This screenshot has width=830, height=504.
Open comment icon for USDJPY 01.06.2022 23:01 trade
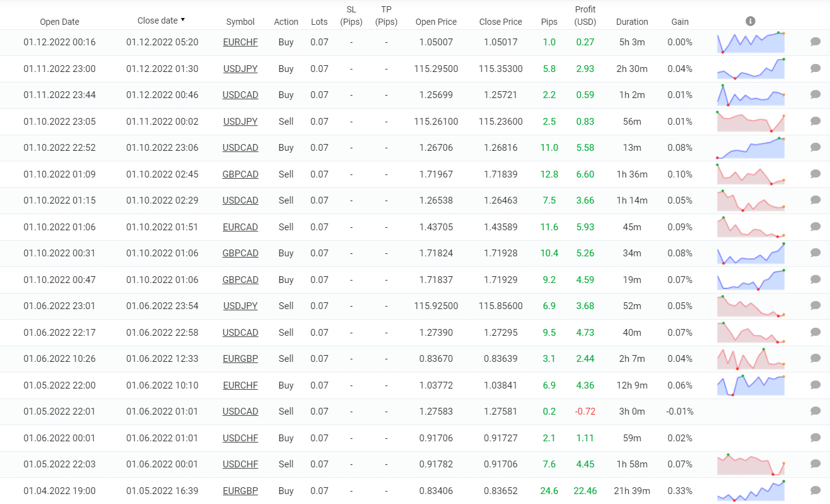(x=816, y=306)
